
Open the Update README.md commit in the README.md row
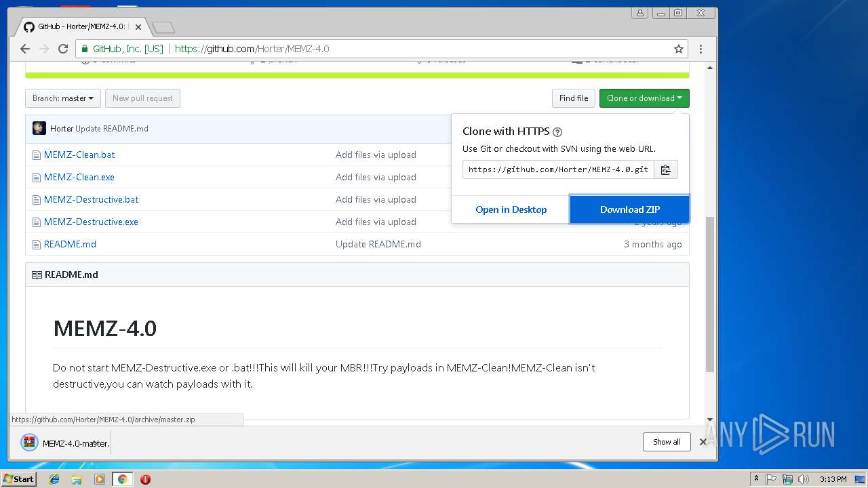click(x=378, y=244)
